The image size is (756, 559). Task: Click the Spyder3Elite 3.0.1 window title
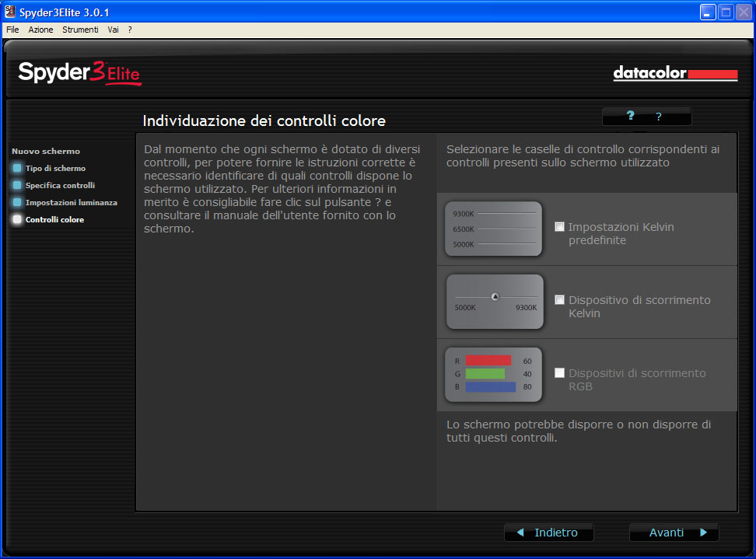click(65, 12)
